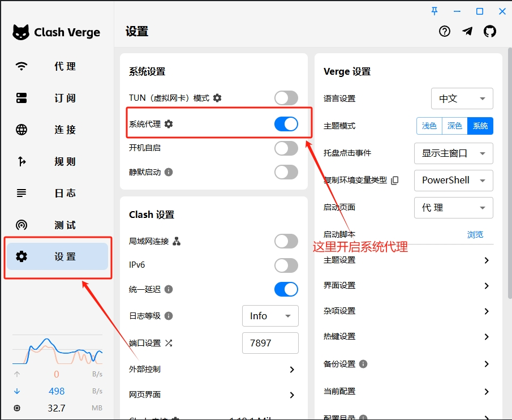
Task: Click network icon next to 局域网连接
Action: pos(177,241)
